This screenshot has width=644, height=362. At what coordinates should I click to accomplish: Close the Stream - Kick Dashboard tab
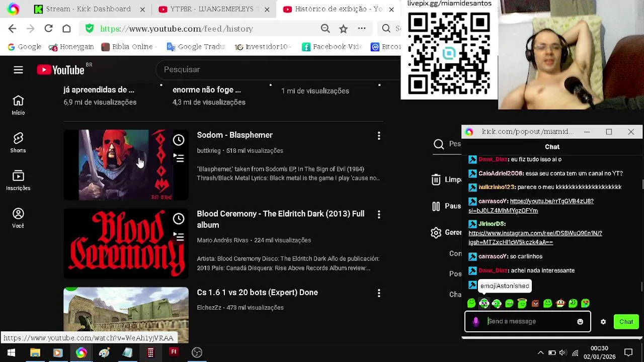coord(142,9)
